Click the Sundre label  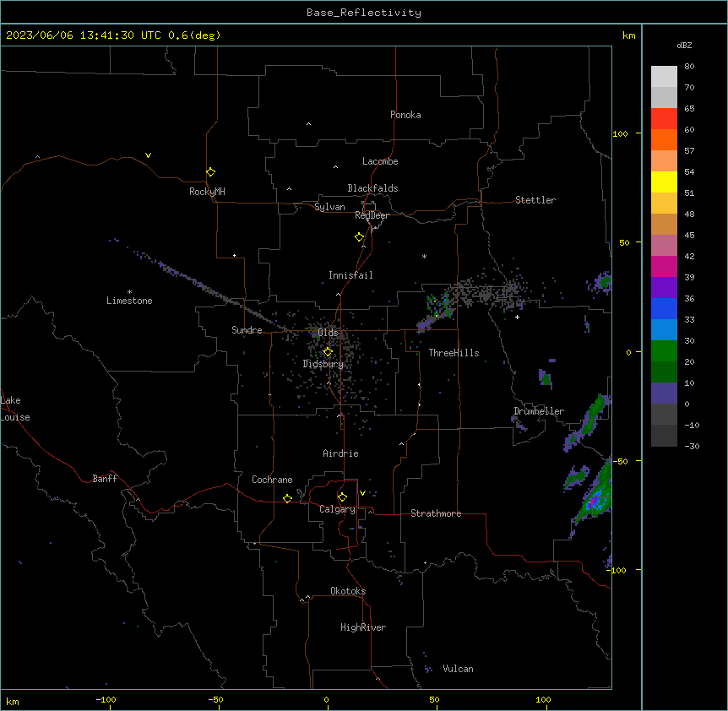tap(247, 330)
